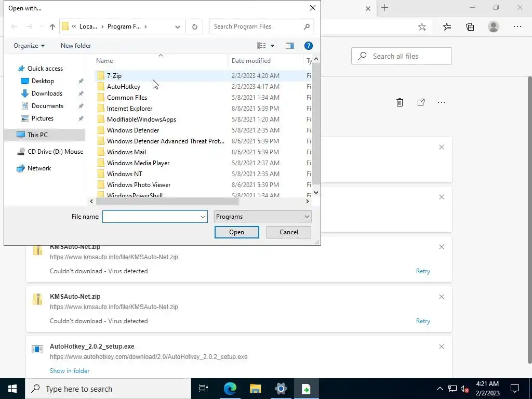Image resolution: width=532 pixels, height=399 pixels.
Task: Open Task View on taskbar
Action: pyautogui.click(x=204, y=389)
